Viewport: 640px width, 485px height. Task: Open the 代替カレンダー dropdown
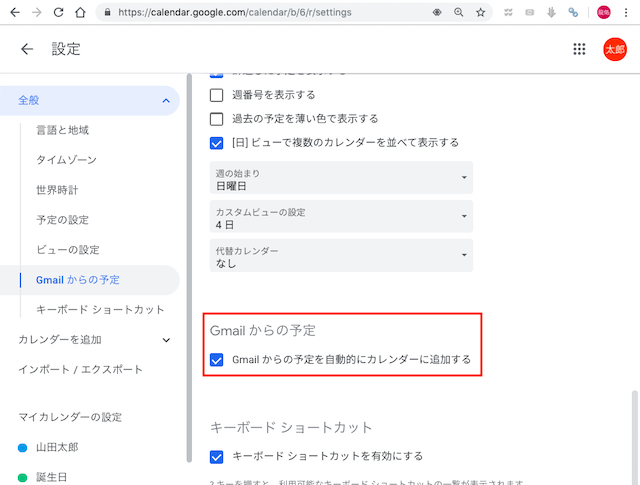341,255
